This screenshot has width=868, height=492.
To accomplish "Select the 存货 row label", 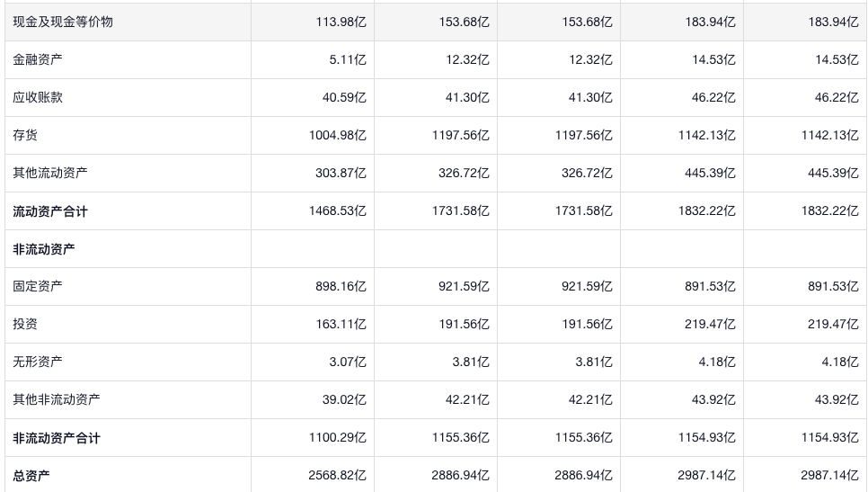I will [25, 135].
